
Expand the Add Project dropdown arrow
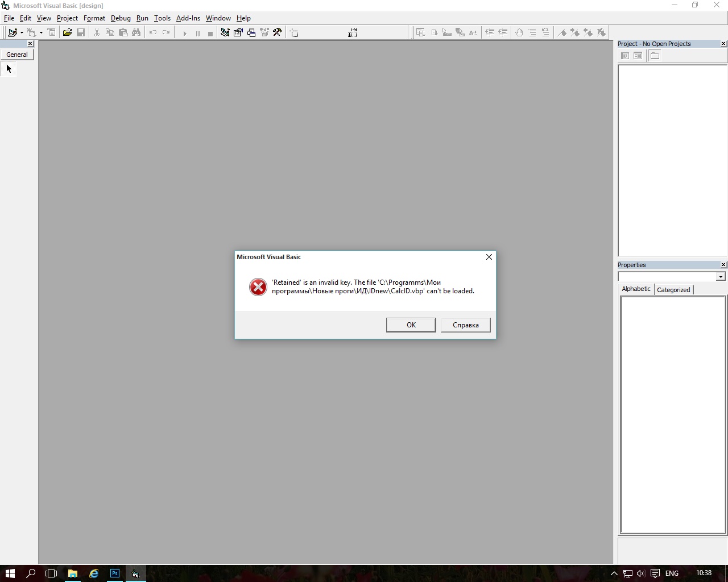(x=22, y=33)
